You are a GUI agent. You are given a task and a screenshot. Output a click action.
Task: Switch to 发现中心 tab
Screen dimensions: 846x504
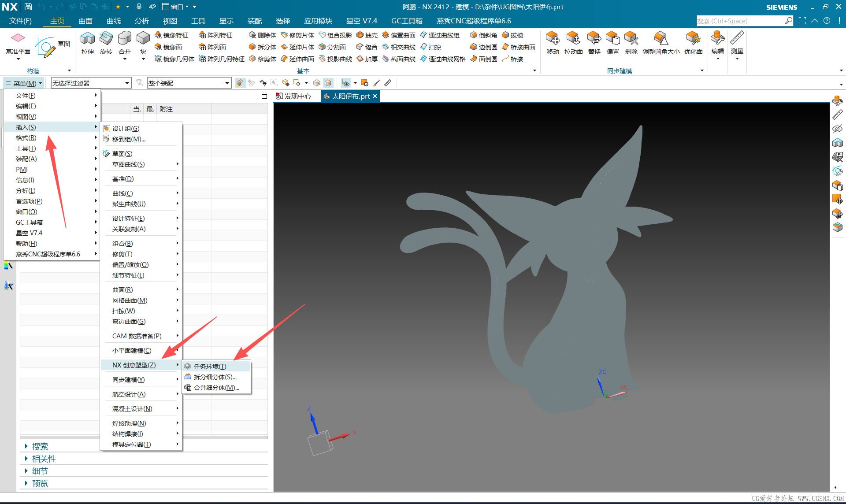tap(294, 96)
